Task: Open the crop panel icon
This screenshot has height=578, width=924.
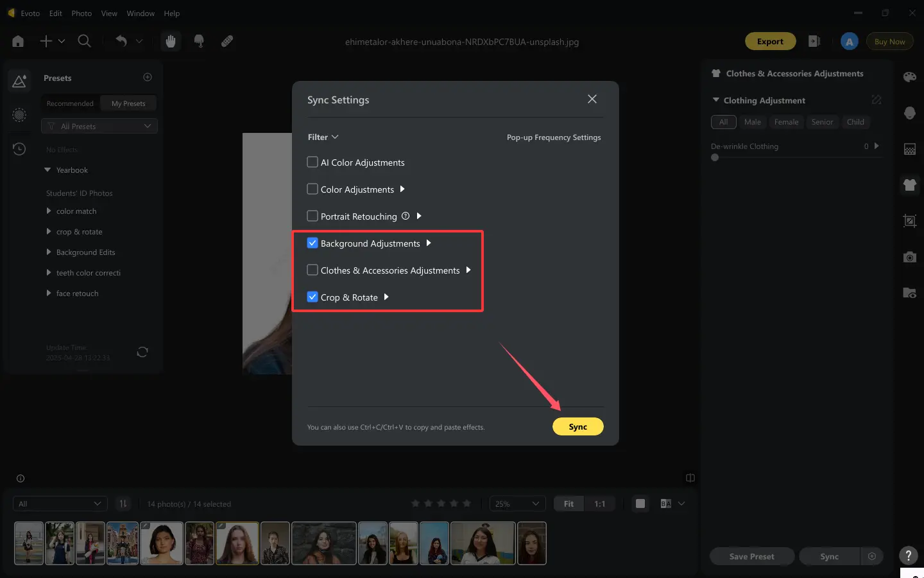Action: point(909,221)
